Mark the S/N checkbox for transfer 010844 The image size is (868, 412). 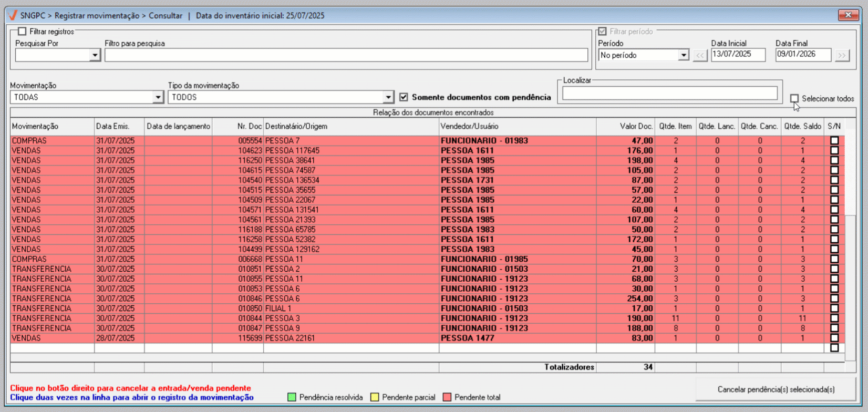coord(834,318)
